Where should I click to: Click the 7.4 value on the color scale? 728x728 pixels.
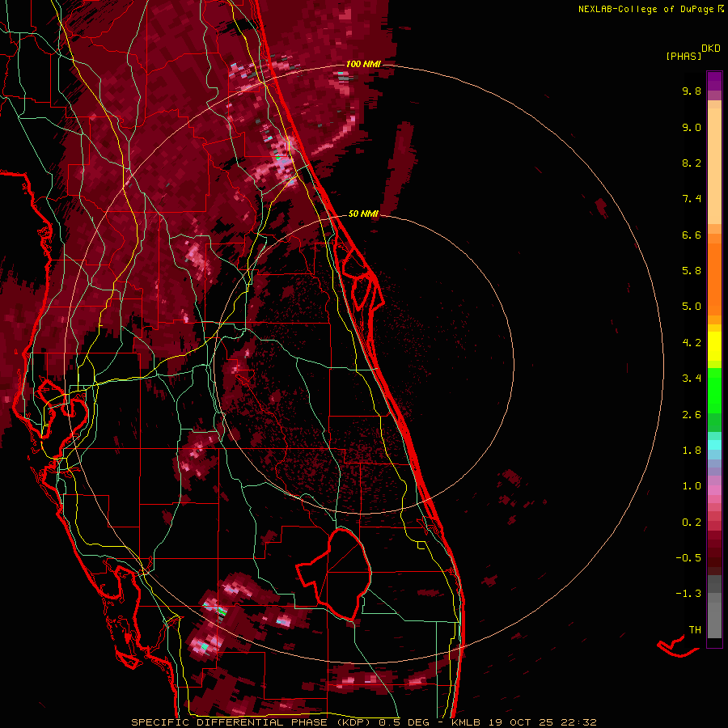[692, 199]
